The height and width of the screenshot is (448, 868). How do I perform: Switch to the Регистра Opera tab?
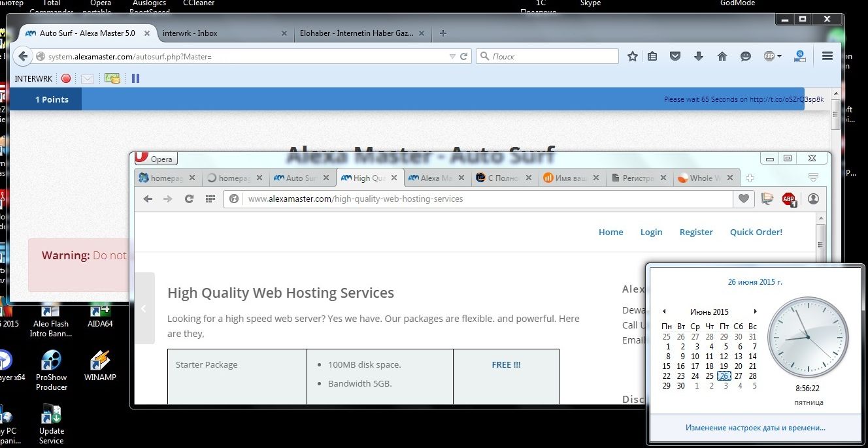tap(638, 178)
